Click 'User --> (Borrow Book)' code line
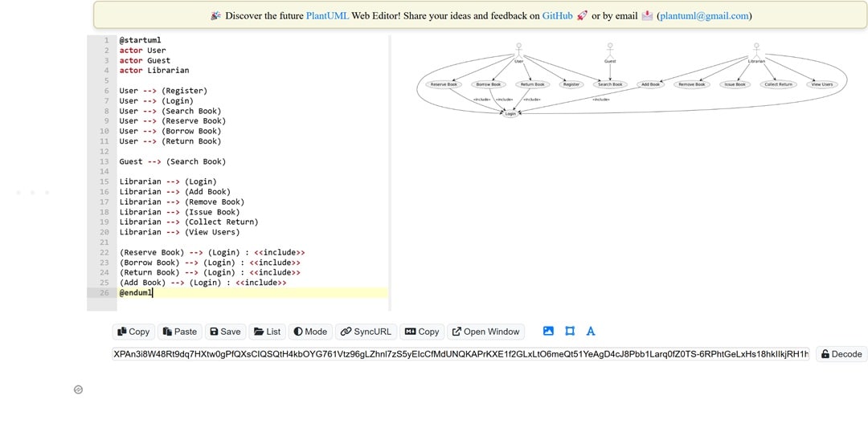The height and width of the screenshot is (436, 868). point(170,131)
